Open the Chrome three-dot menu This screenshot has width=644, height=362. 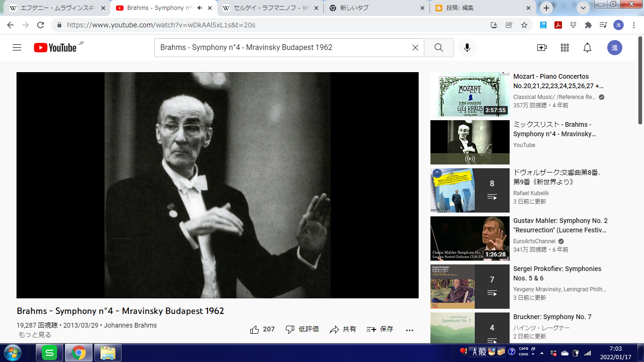point(633,25)
